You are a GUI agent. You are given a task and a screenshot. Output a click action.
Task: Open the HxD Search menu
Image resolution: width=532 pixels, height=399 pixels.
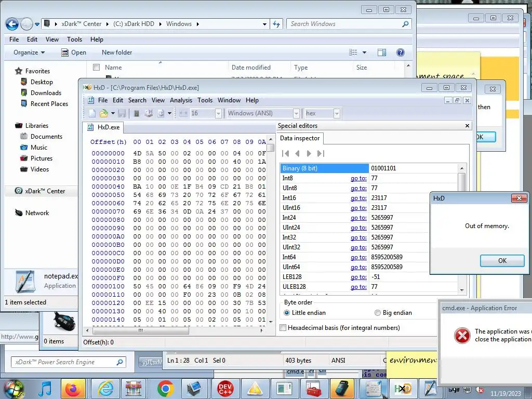137,100
